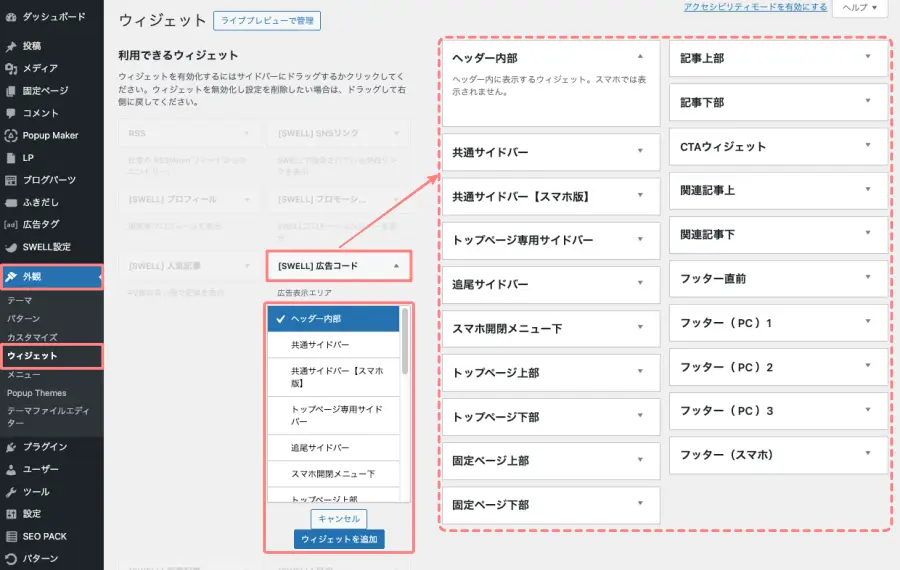
Task: Expand the CTAウィジェット area
Action: tap(868, 145)
